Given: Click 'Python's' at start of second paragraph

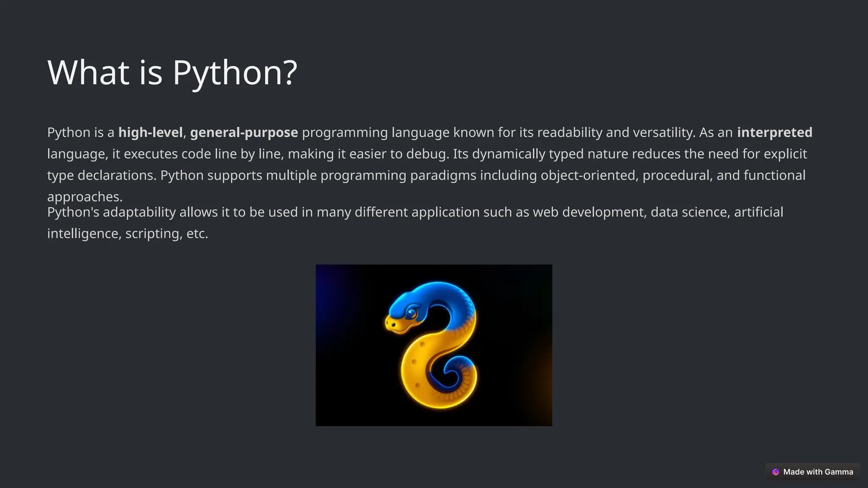Looking at the screenshot, I should pos(73,212).
